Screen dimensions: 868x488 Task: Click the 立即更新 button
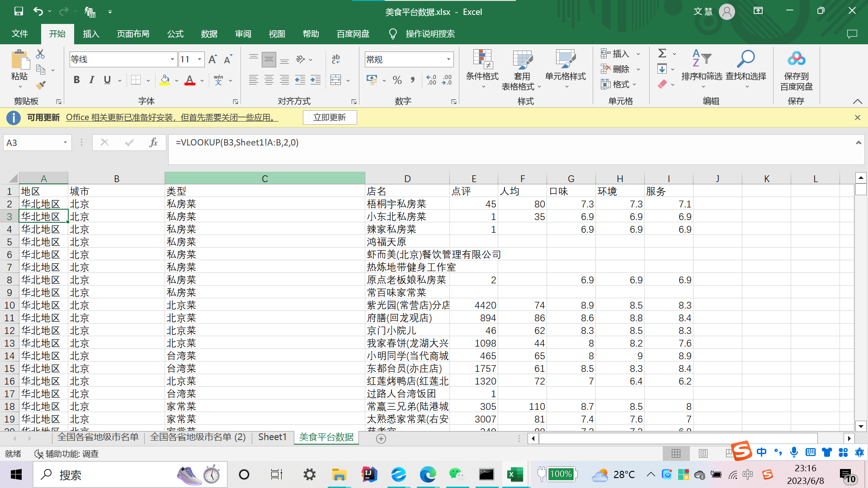point(330,117)
